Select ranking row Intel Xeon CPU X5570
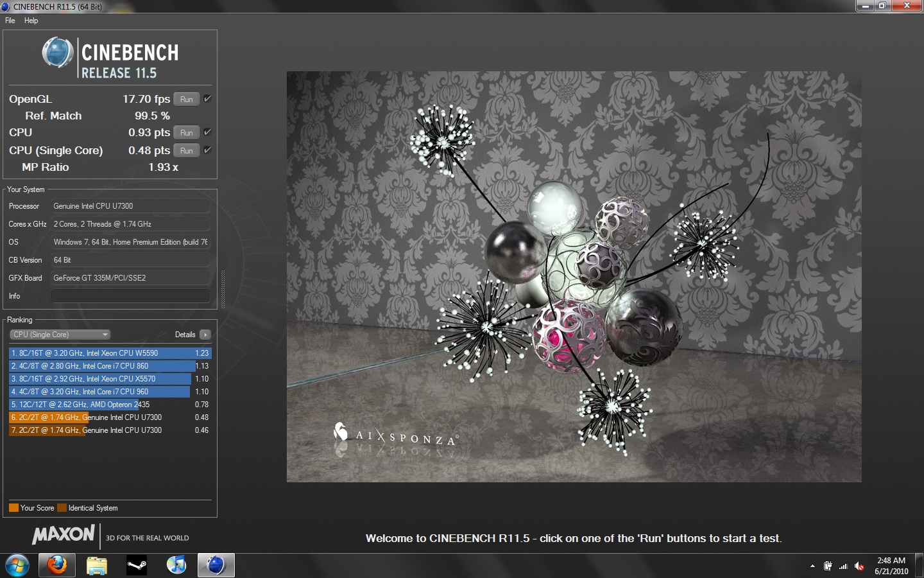The image size is (924, 578). [109, 379]
